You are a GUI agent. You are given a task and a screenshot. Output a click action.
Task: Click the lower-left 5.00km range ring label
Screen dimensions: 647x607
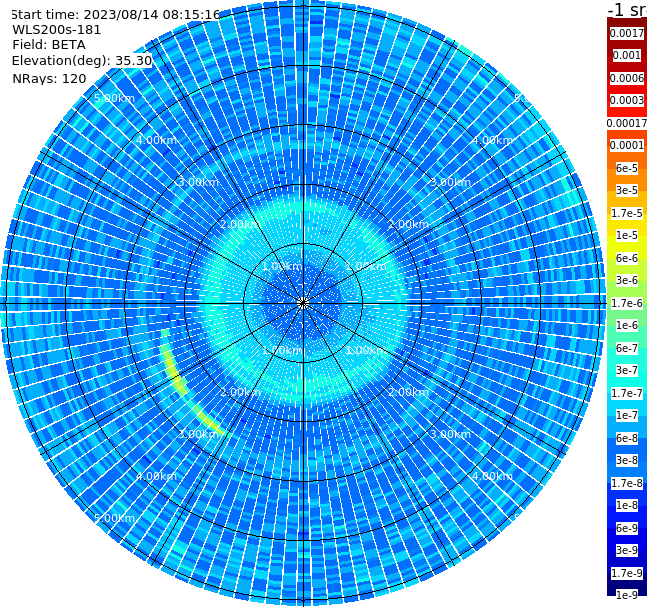click(114, 518)
